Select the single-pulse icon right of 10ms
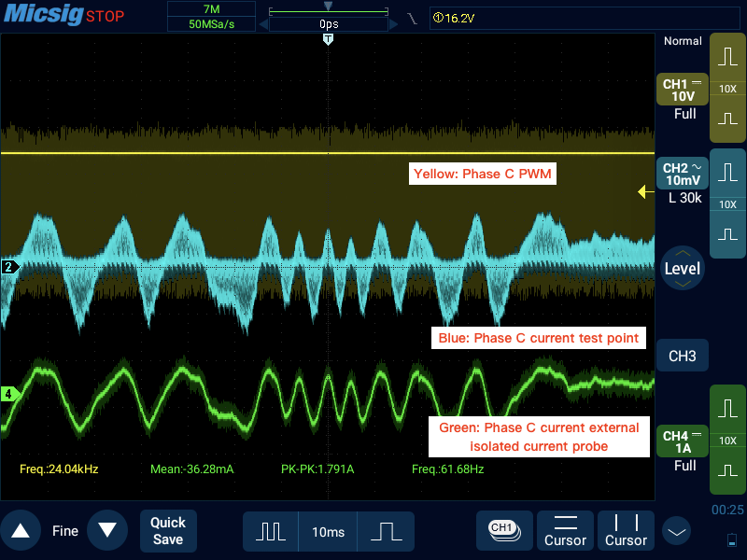The image size is (747, 560). [x=385, y=530]
